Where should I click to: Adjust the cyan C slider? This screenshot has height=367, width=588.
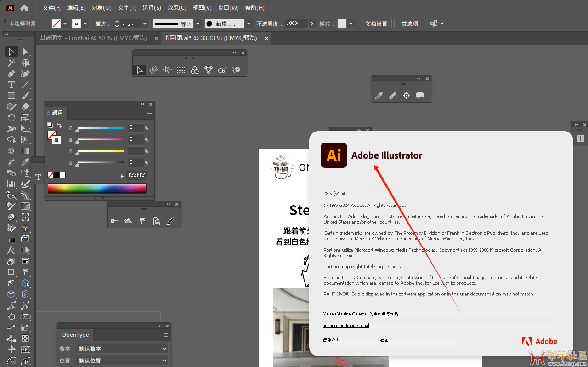click(100, 128)
